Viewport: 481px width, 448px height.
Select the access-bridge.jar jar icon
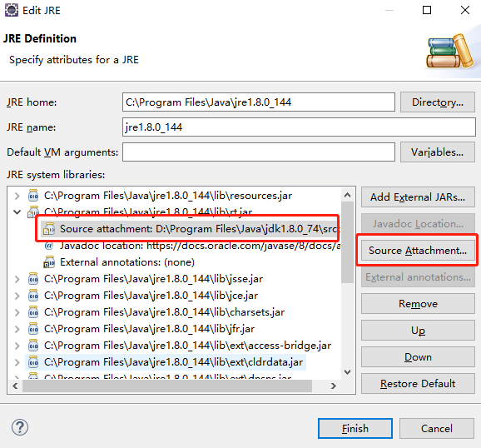[x=33, y=345]
